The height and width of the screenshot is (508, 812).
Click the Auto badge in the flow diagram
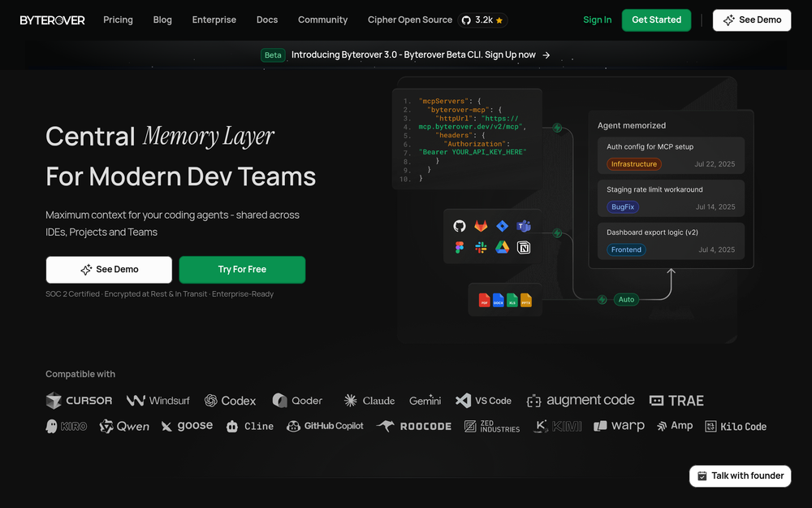626,300
